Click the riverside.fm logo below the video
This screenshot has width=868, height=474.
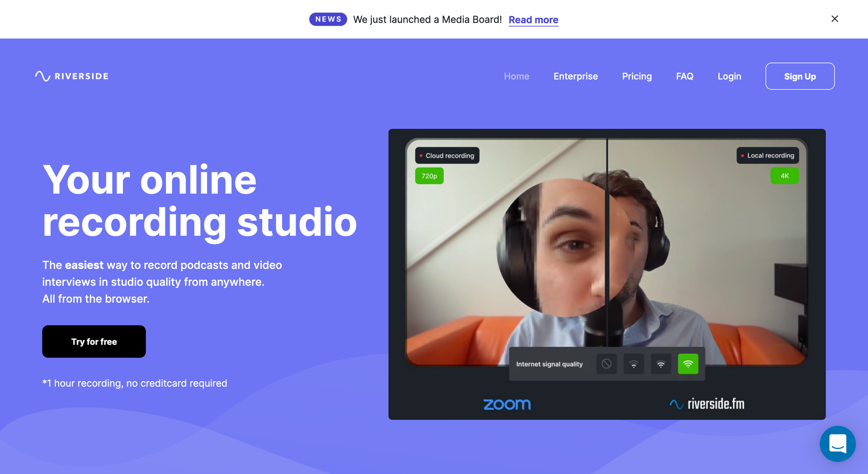coord(707,404)
